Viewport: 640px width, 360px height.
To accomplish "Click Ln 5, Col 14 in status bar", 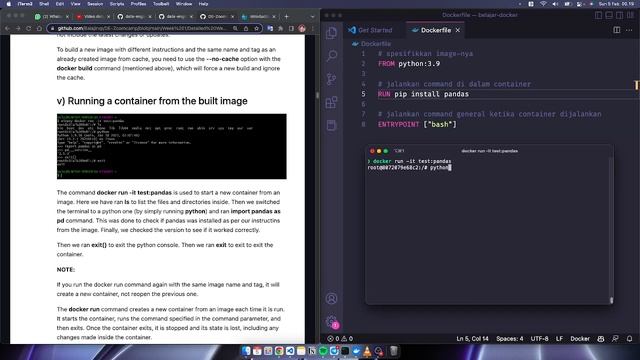I will [x=472, y=339].
